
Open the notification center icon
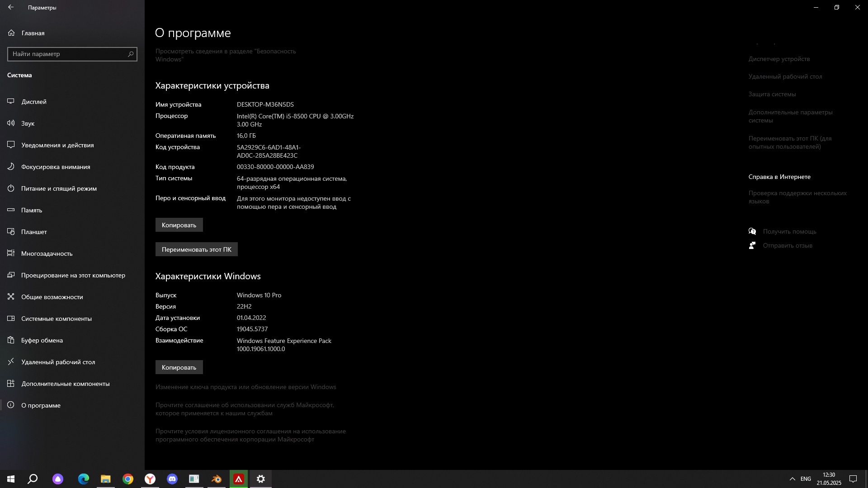click(x=853, y=479)
